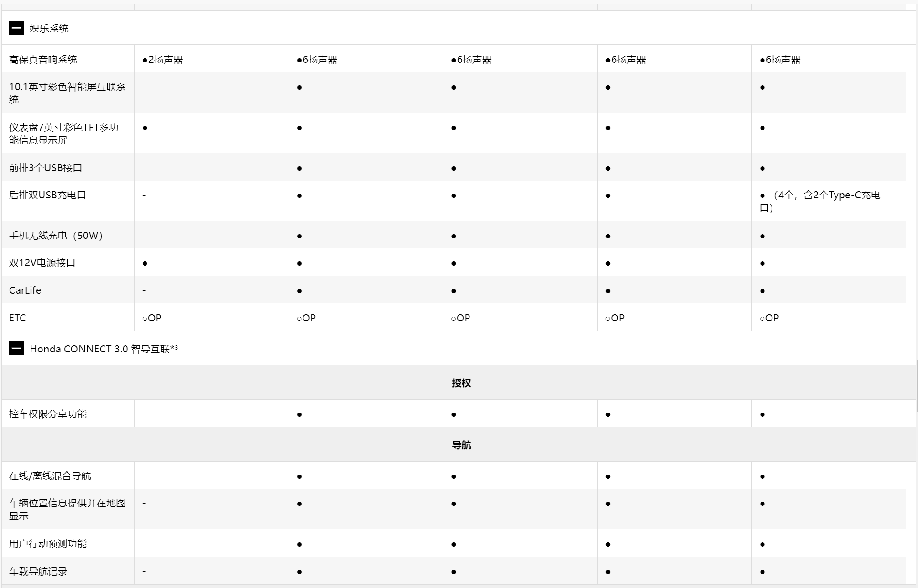
Task: Select the 授权 sub-header row
Action: (x=461, y=383)
